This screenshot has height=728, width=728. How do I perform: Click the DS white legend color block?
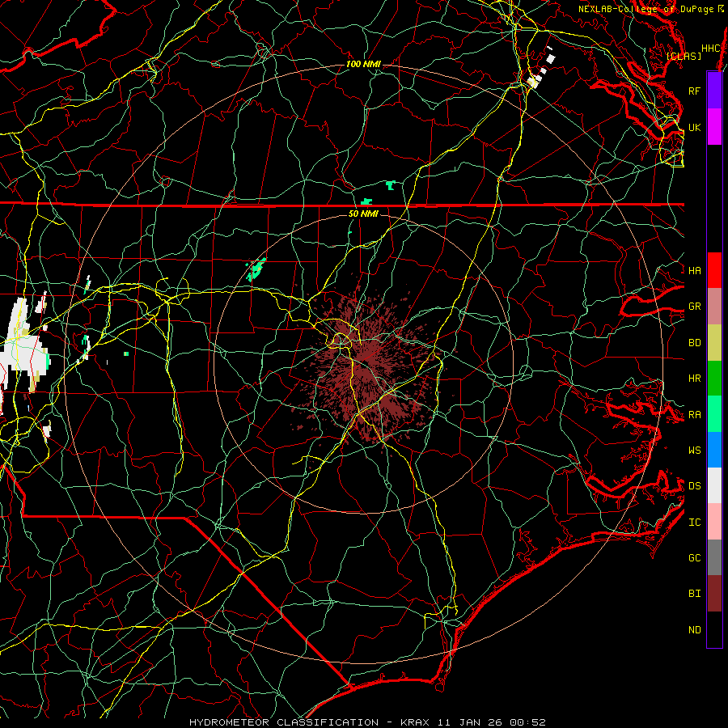tap(714, 485)
